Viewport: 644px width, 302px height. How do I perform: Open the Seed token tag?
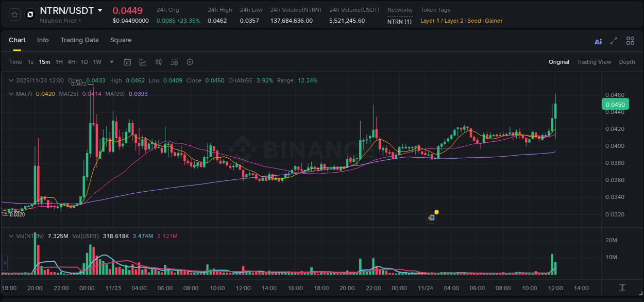[x=474, y=21]
